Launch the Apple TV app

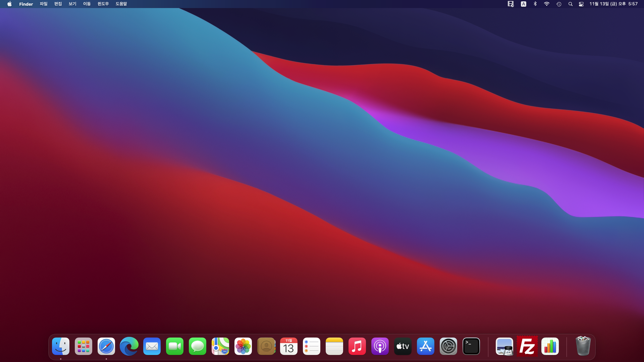click(x=403, y=346)
